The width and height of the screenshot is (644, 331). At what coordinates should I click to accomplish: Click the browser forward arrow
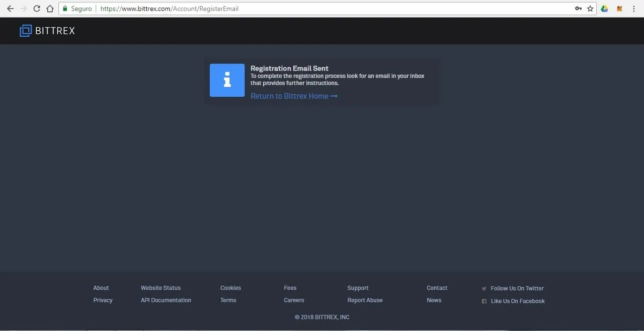tap(23, 9)
